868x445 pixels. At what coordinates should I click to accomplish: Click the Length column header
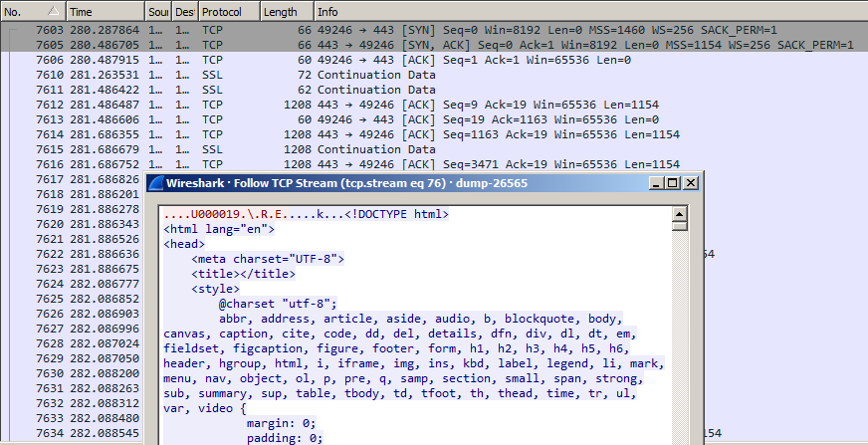tap(286, 11)
